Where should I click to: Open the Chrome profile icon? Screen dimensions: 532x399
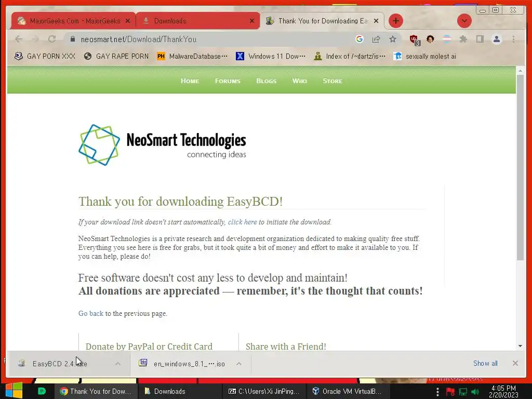click(496, 39)
